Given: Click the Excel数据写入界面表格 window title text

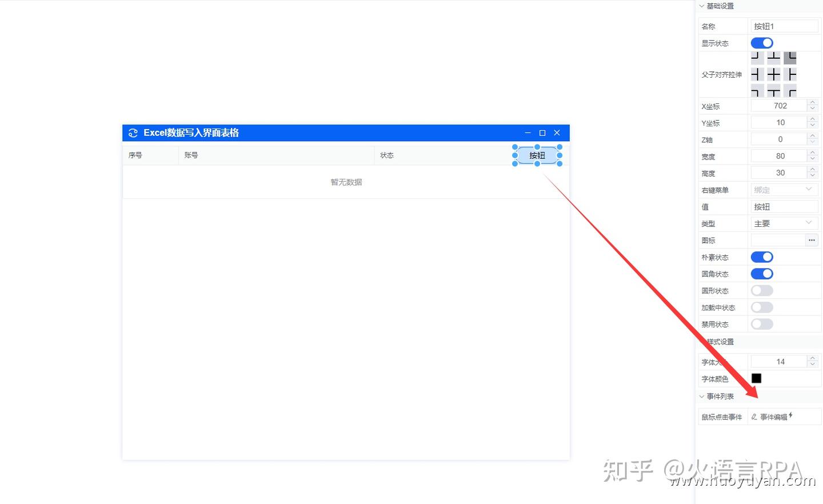Looking at the screenshot, I should pos(191,133).
